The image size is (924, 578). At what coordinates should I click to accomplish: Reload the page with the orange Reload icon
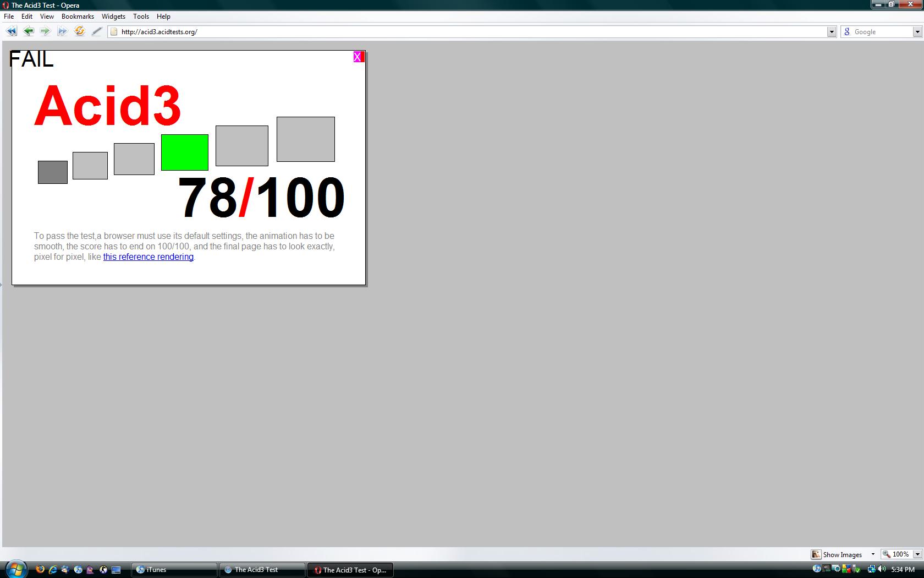[x=80, y=31]
